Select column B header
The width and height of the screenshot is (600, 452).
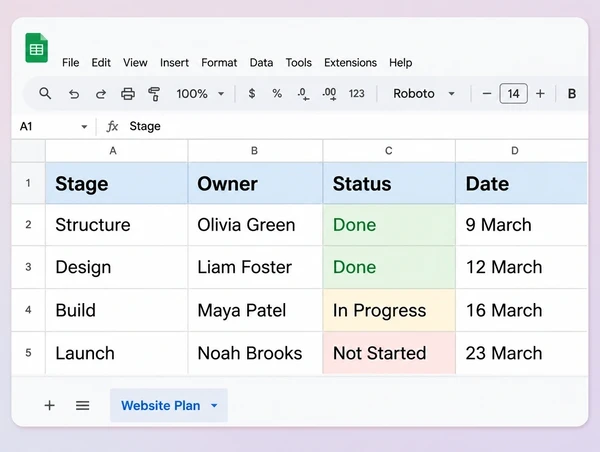click(x=255, y=151)
